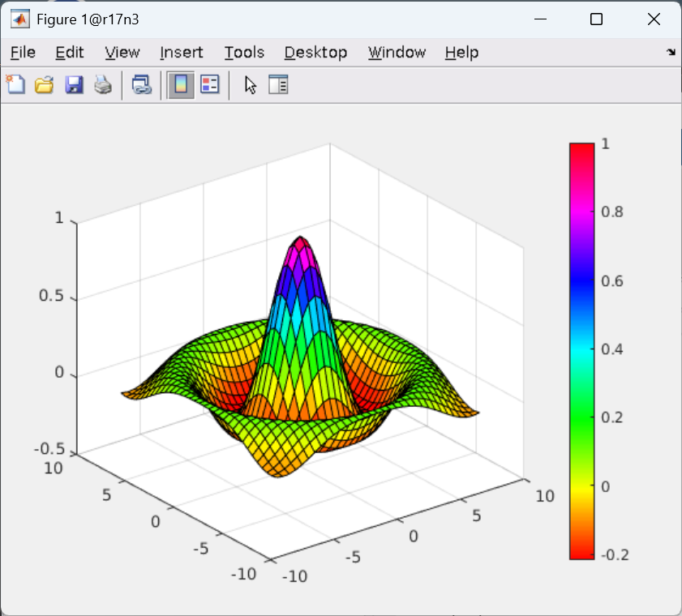Image resolution: width=682 pixels, height=616 pixels.
Task: Toggle the Insert Colorbar button off
Action: [x=181, y=84]
